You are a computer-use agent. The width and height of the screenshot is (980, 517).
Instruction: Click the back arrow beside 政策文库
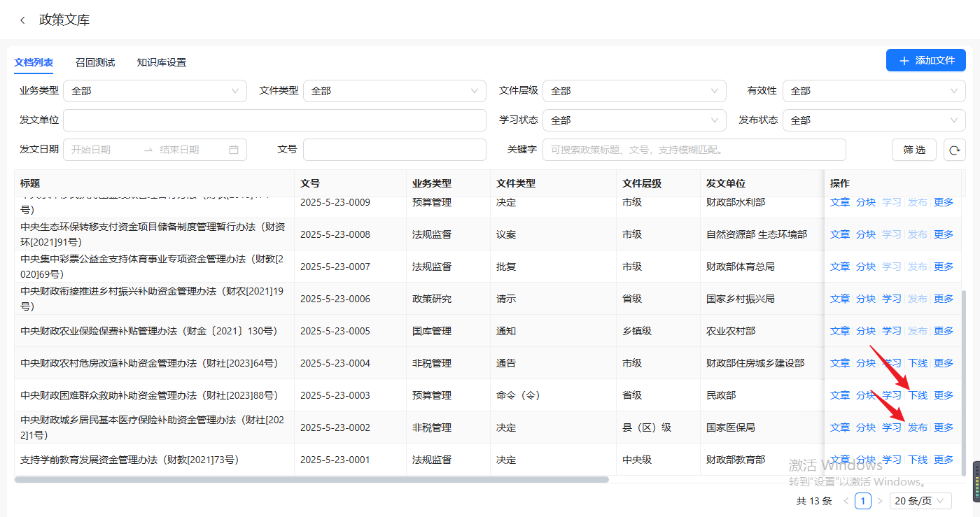point(22,20)
